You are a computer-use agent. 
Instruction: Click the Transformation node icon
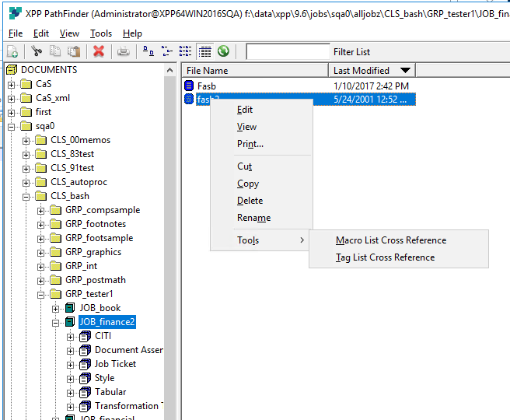pyautogui.click(x=86, y=406)
